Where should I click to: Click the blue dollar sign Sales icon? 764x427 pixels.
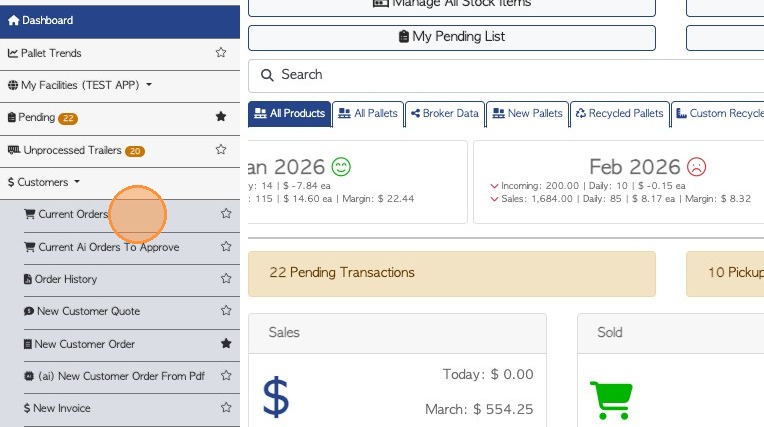click(275, 396)
